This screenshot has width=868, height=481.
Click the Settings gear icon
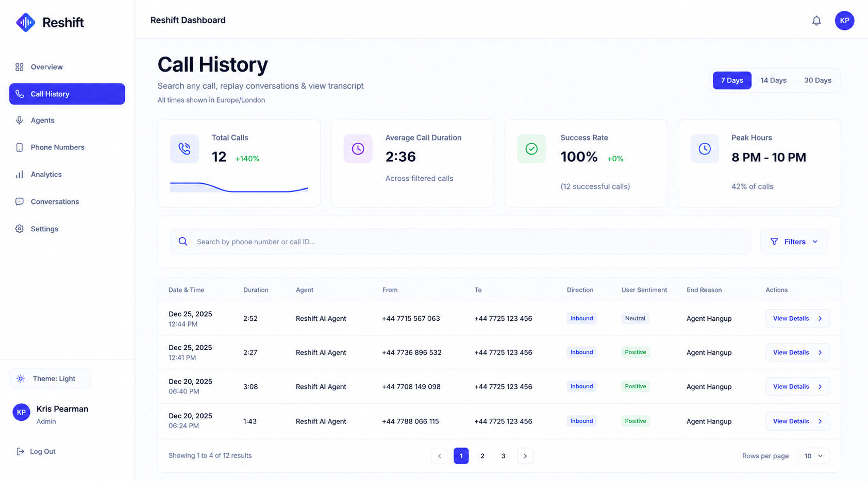pyautogui.click(x=20, y=229)
